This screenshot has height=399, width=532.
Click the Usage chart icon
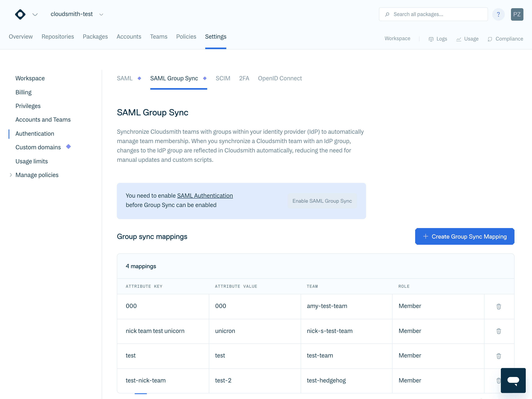point(459,39)
